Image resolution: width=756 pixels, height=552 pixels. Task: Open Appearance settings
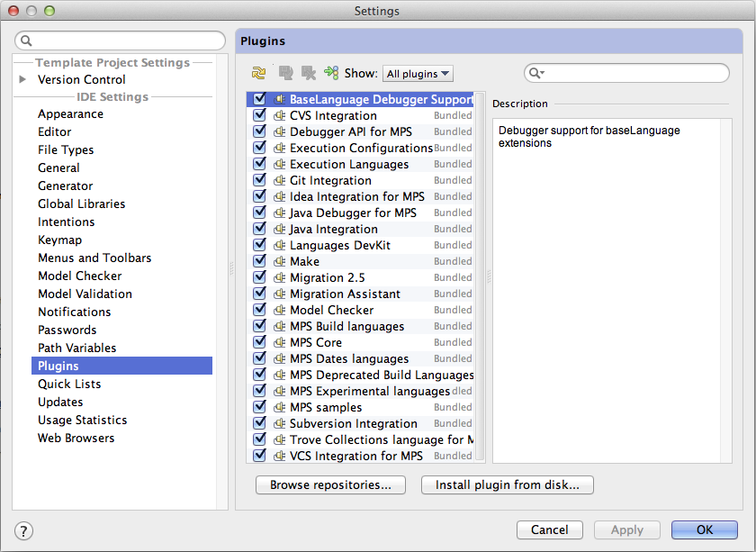tap(70, 113)
